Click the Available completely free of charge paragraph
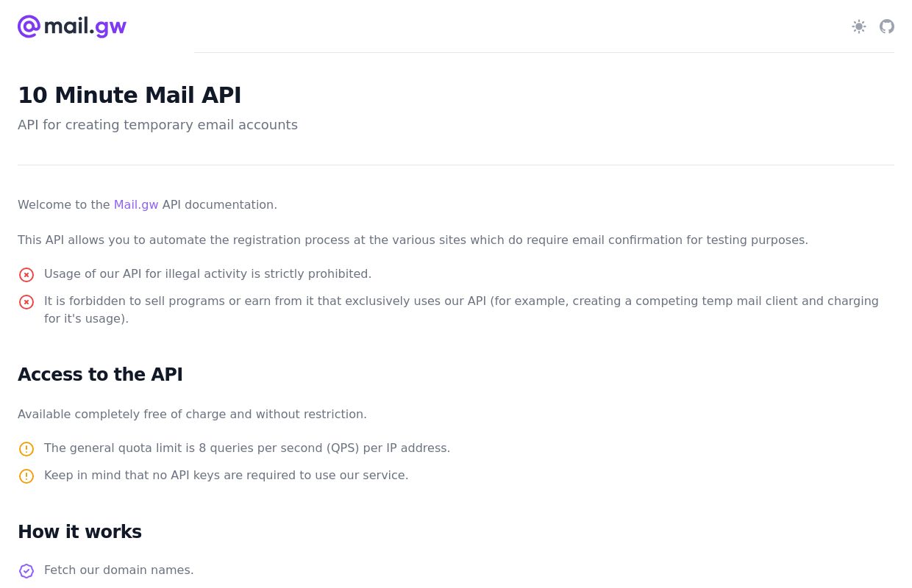Image resolution: width=912 pixels, height=588 pixels. [x=192, y=415]
